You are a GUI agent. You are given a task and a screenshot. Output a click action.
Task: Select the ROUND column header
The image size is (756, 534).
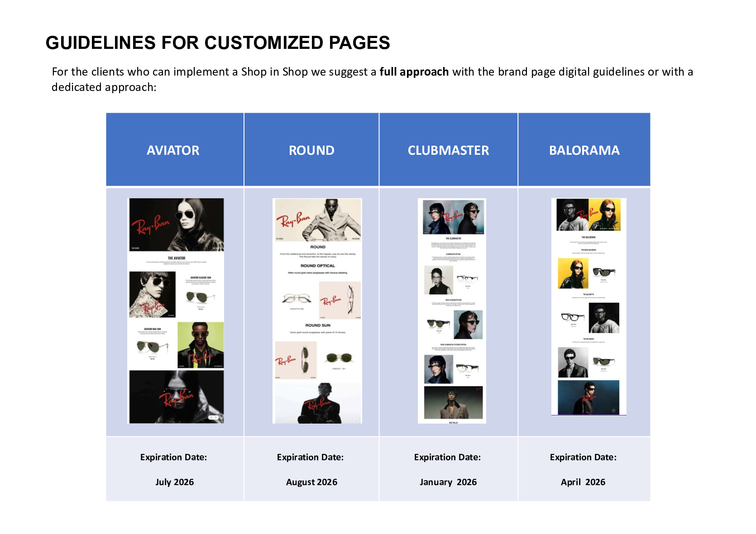311,150
